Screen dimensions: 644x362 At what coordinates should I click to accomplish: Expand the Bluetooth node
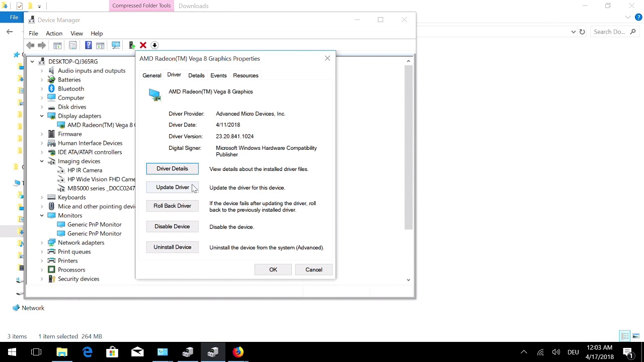(x=42, y=89)
